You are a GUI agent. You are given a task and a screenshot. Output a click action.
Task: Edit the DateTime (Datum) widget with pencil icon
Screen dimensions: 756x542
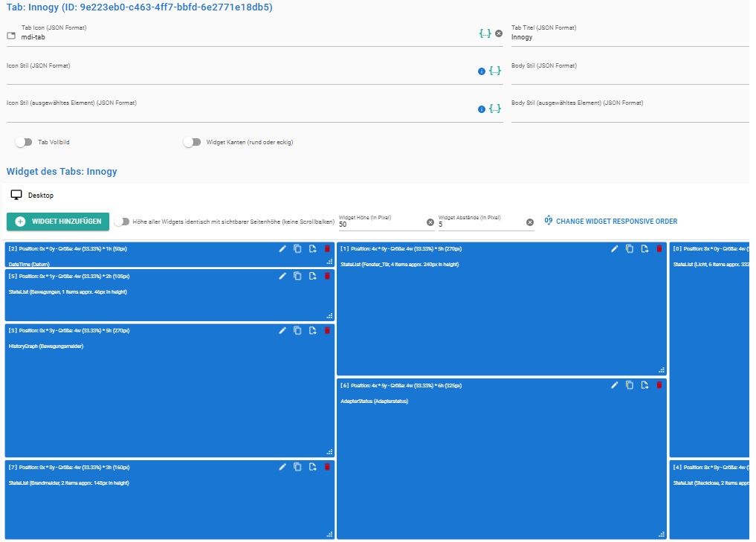pos(282,248)
